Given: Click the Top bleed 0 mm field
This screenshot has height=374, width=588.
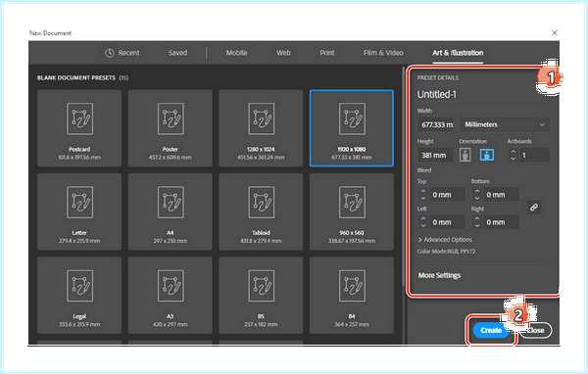Looking at the screenshot, I should click(447, 195).
